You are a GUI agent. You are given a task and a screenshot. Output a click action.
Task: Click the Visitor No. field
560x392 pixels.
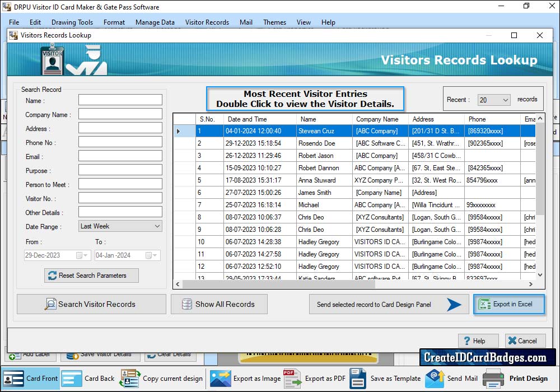[120, 198]
